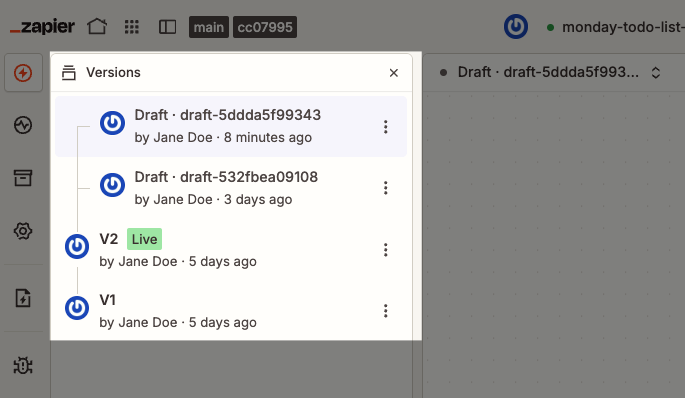Viewport: 685px width, 398px height.
Task: Click the Versions panel title
Action: click(113, 73)
